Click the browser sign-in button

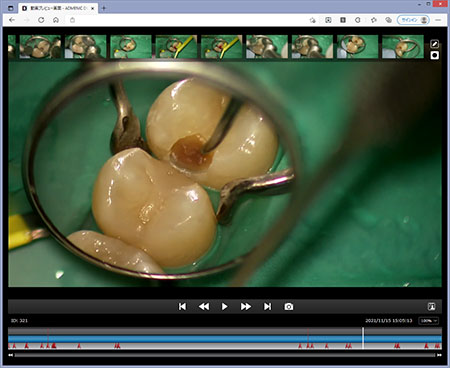pos(413,20)
